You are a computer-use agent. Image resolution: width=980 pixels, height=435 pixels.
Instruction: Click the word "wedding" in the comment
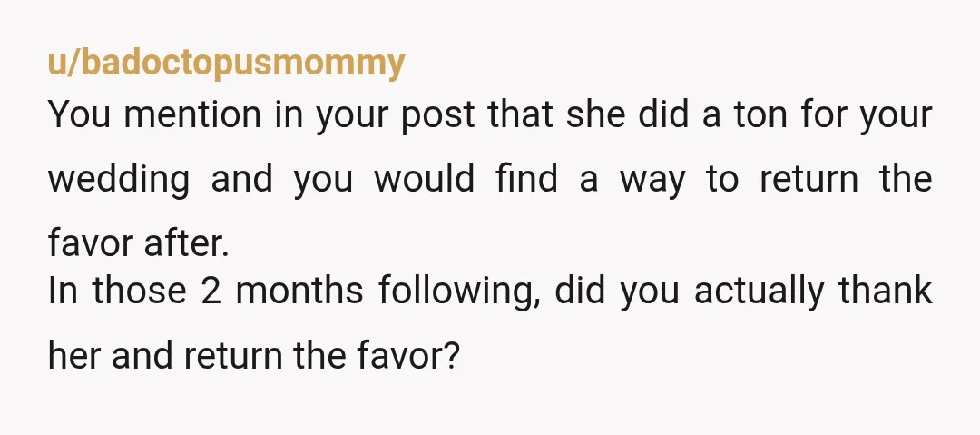(x=119, y=180)
